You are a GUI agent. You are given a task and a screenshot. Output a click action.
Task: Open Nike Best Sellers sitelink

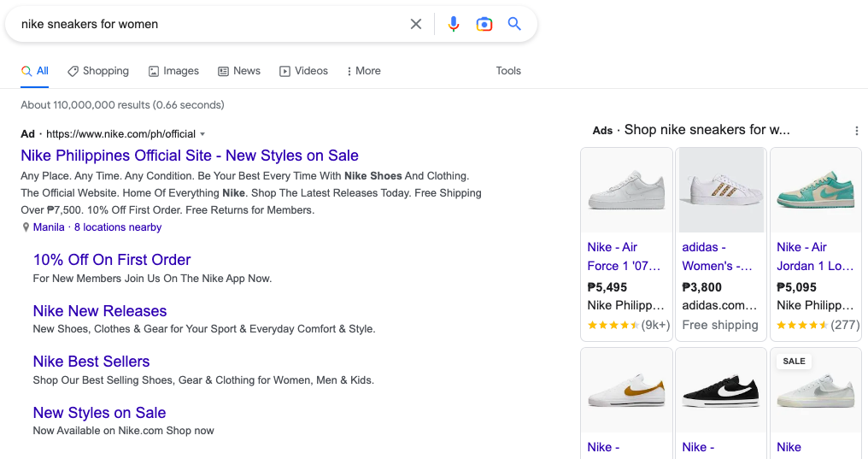pyautogui.click(x=91, y=362)
